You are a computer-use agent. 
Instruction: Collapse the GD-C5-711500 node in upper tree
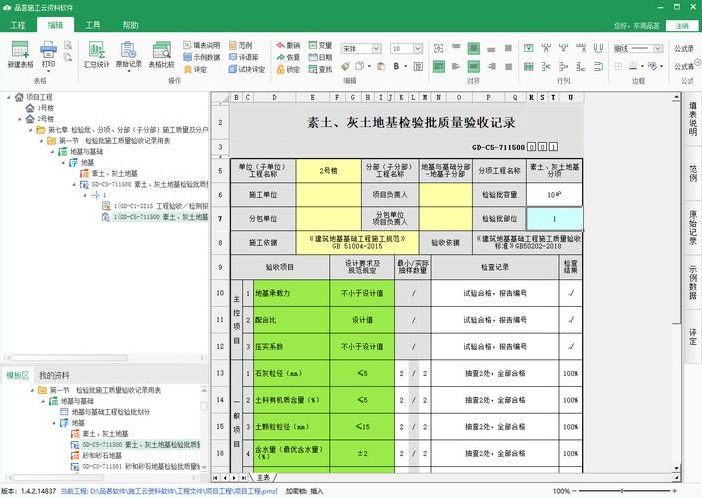click(74, 184)
